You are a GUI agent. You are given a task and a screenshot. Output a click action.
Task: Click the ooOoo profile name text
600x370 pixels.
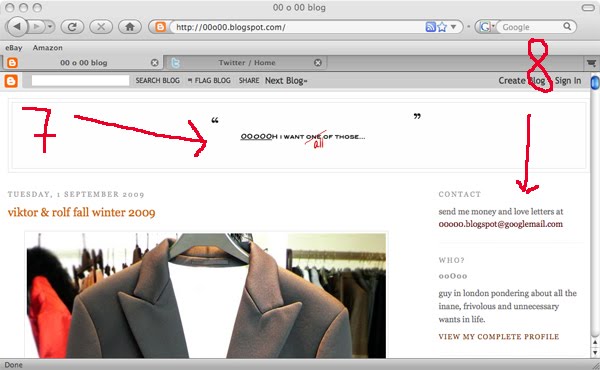pos(453,276)
